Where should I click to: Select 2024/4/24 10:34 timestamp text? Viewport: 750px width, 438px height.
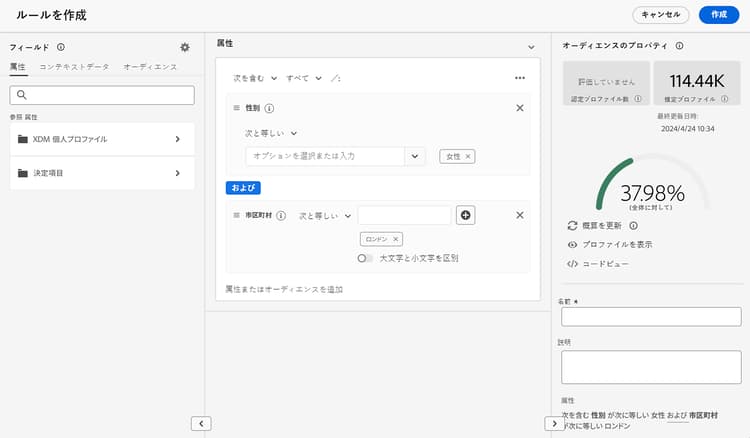click(687, 129)
